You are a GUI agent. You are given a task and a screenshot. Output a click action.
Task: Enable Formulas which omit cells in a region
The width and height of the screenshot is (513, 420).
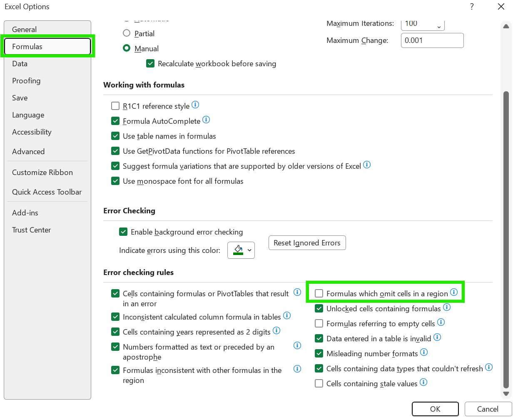coord(319,293)
